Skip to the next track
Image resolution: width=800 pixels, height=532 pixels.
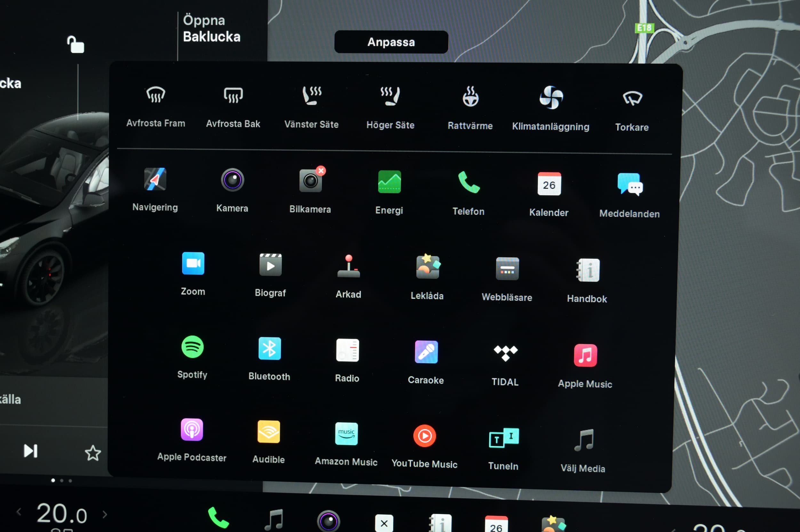pyautogui.click(x=30, y=450)
